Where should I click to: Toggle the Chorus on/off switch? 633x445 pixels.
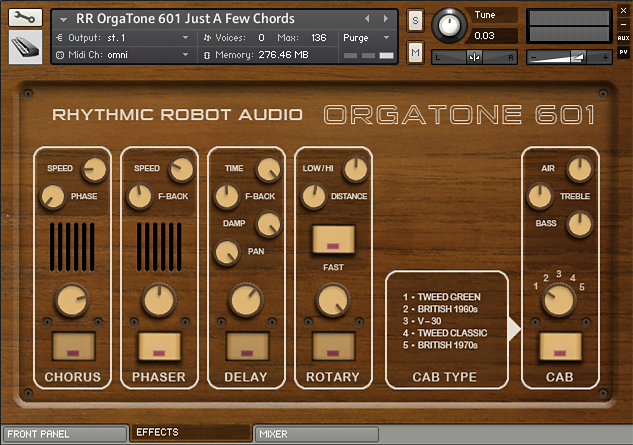(x=73, y=346)
